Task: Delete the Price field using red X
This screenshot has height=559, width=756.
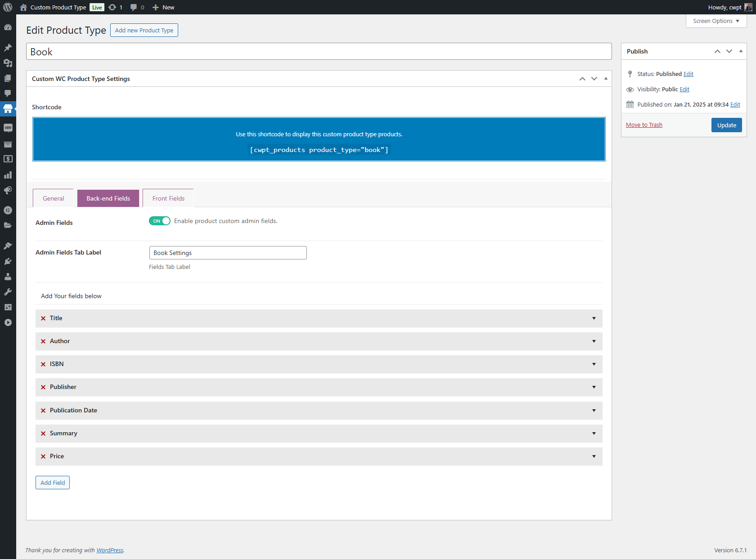Action: click(x=43, y=456)
